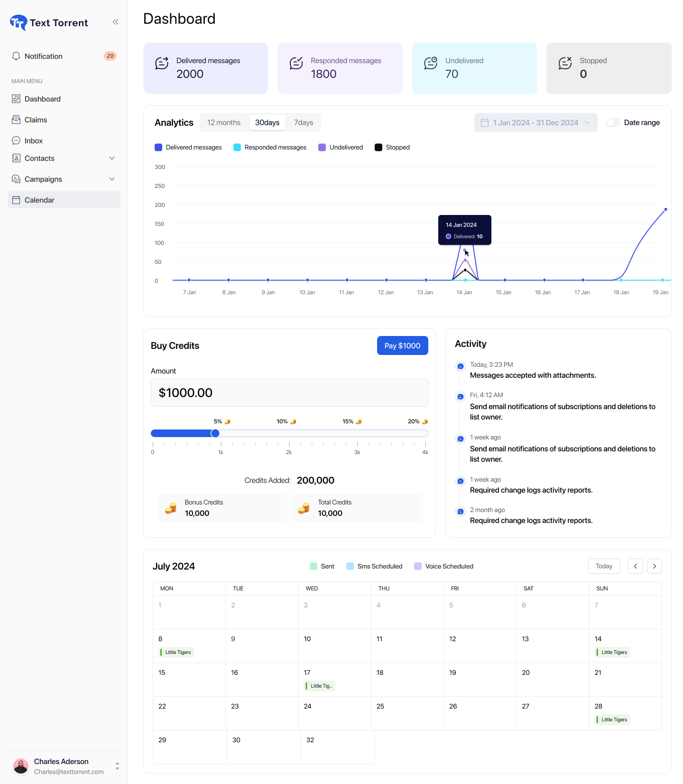The image size is (683, 784).
Task: Click the credits slider handle
Action: (x=215, y=433)
